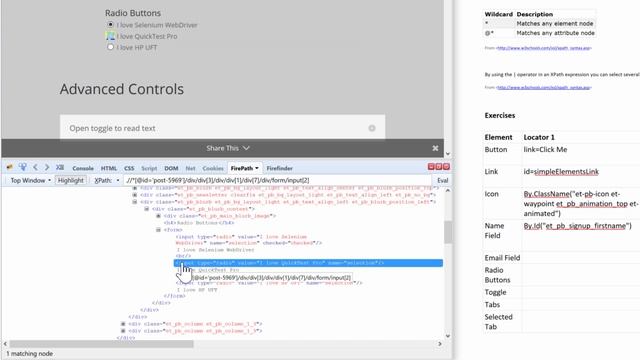
Task: Switch to the CSS tab
Action: (x=129, y=168)
